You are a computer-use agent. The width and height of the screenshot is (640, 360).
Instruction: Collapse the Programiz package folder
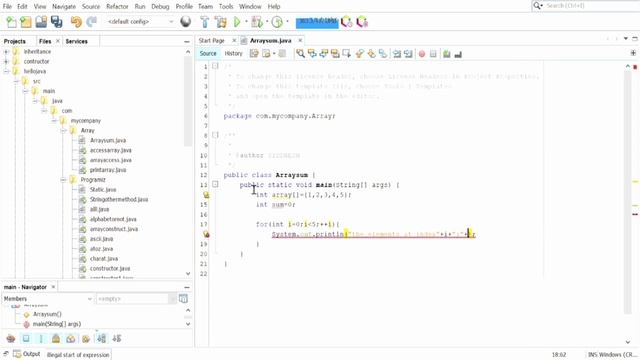[x=63, y=180]
